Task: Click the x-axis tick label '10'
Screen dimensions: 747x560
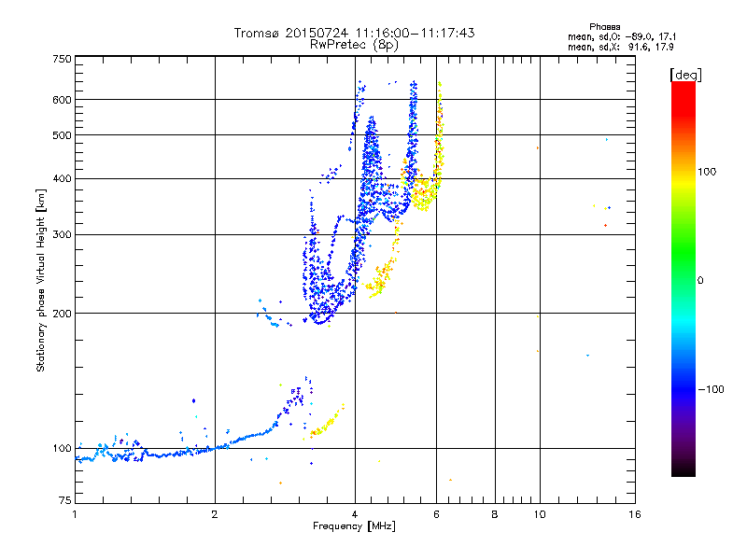Action: 540,514
